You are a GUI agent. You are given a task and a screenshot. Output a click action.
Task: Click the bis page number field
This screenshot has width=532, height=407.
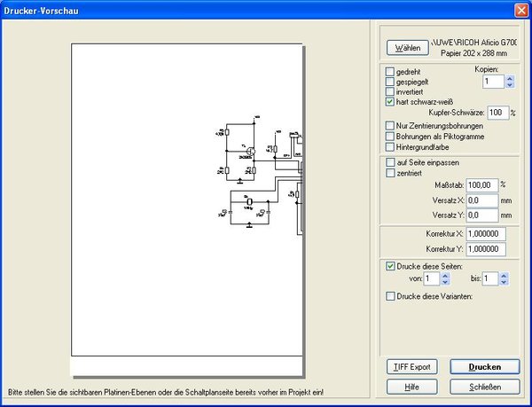click(x=490, y=278)
